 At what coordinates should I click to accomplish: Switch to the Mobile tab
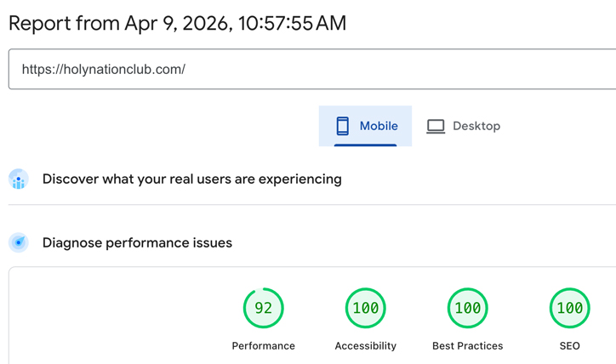(365, 126)
